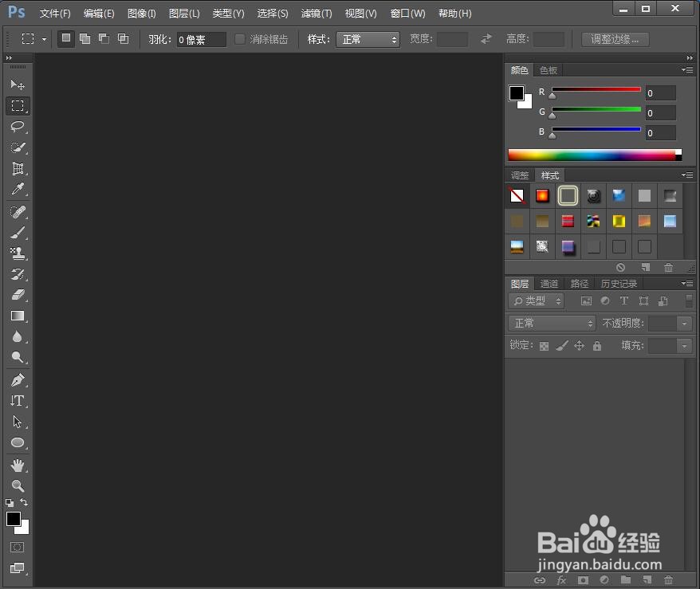Image resolution: width=700 pixels, height=589 pixels.
Task: Select the Path Selection tool
Action: pyautogui.click(x=18, y=422)
